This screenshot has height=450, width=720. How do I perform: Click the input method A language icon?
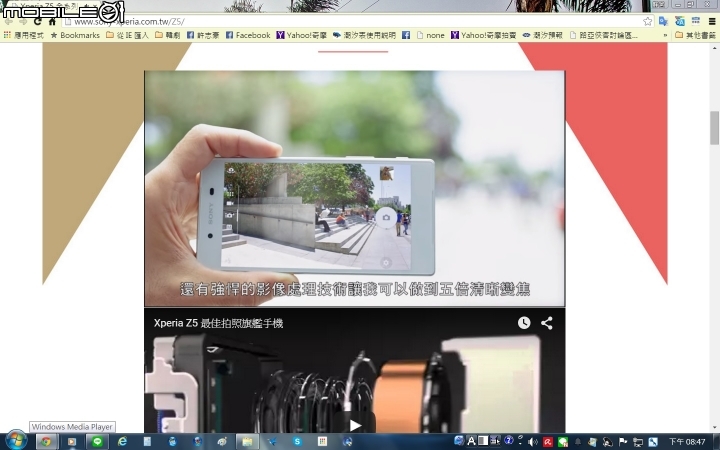(471, 441)
